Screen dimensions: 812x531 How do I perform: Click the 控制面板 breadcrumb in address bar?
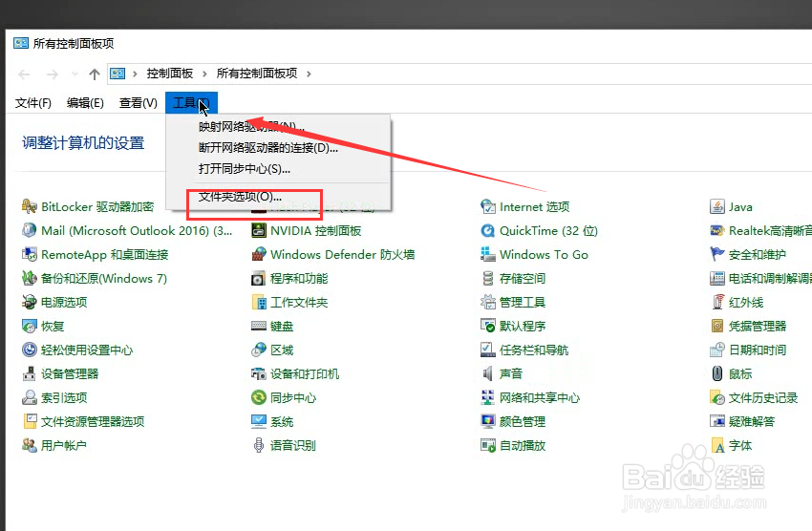(170, 74)
